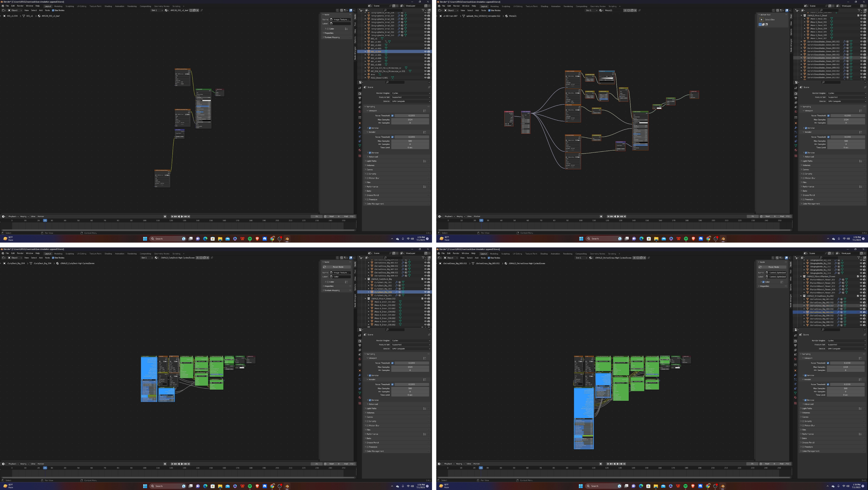Click the uh-60 main.007 breadcrumb link
Screen dimensions: 868x490
(x=450, y=16)
